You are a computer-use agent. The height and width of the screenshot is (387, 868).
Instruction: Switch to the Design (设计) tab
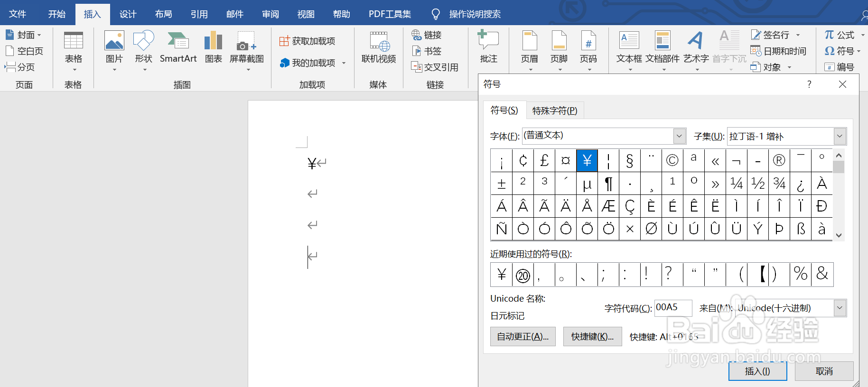pos(128,14)
